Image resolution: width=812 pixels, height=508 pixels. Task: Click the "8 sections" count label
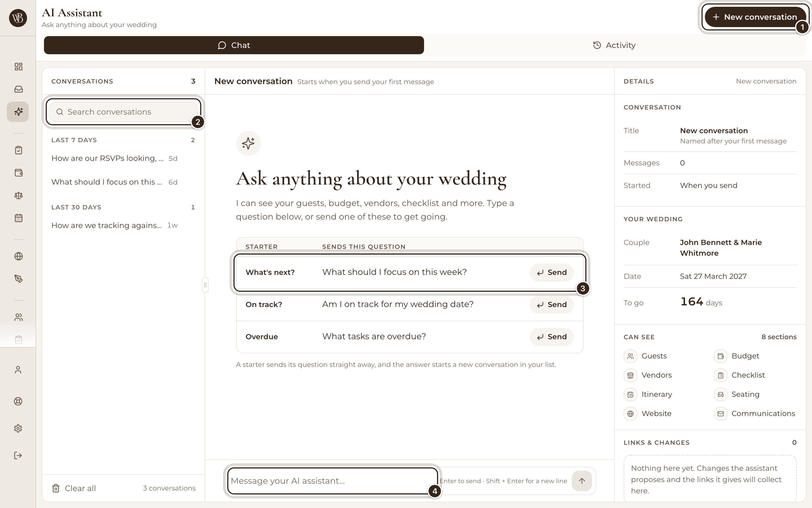click(x=779, y=337)
